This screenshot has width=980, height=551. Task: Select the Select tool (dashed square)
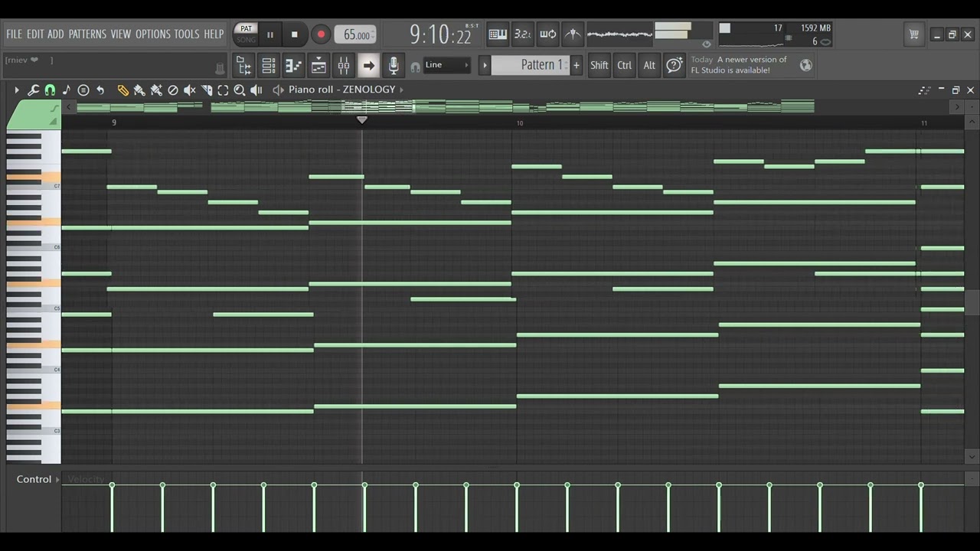click(223, 90)
